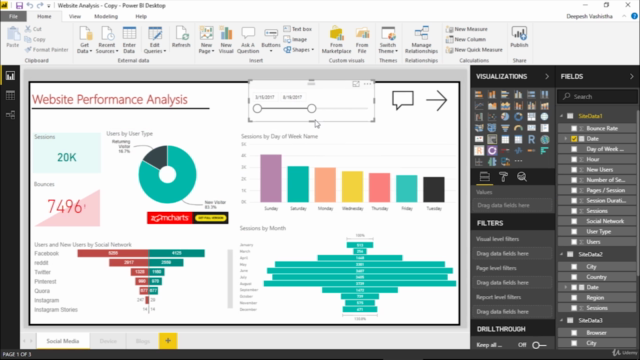Viewport: 640px width, 360px height.
Task: Switch to the Modeling ribbon tab
Action: (106, 16)
